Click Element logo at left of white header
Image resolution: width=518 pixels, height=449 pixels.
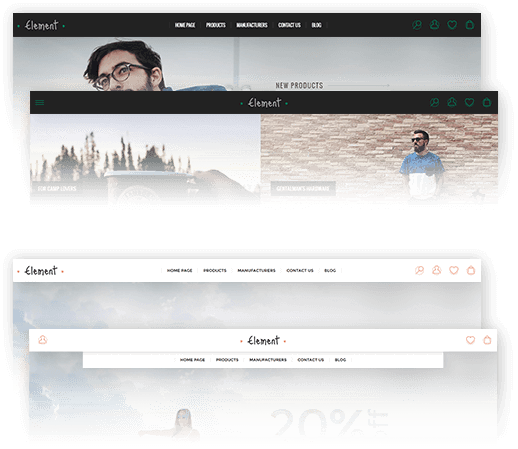point(41,271)
